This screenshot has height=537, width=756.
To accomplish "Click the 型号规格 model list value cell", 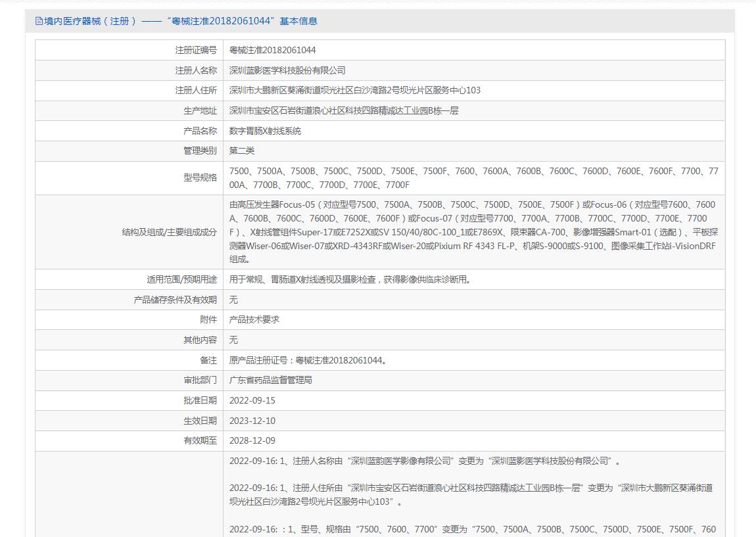I will pyautogui.click(x=473, y=177).
